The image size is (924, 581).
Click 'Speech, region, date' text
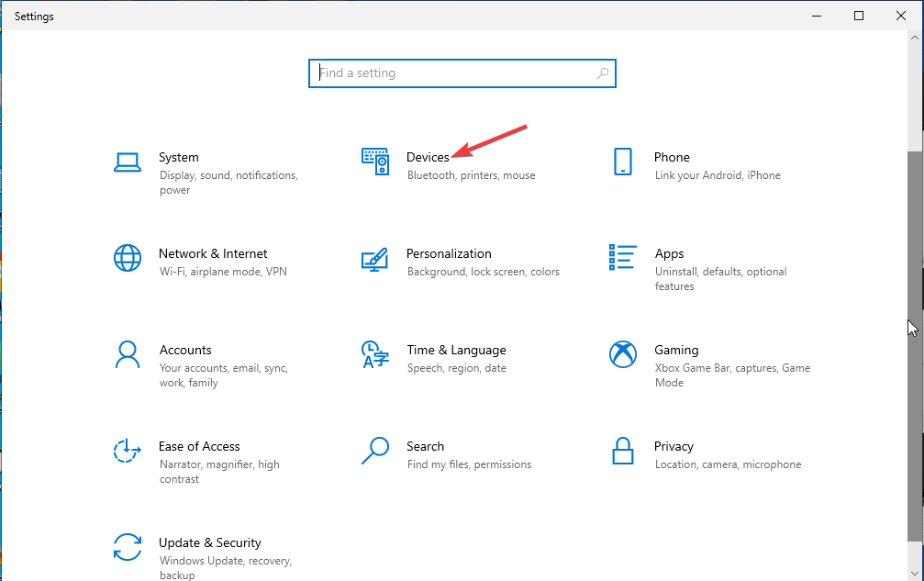point(456,368)
